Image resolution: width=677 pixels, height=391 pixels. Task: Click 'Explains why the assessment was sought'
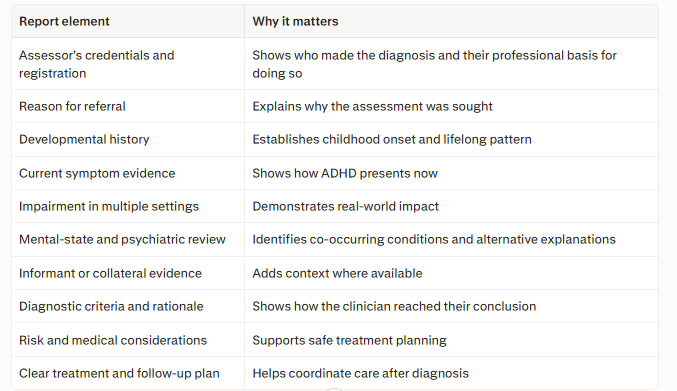coord(372,106)
